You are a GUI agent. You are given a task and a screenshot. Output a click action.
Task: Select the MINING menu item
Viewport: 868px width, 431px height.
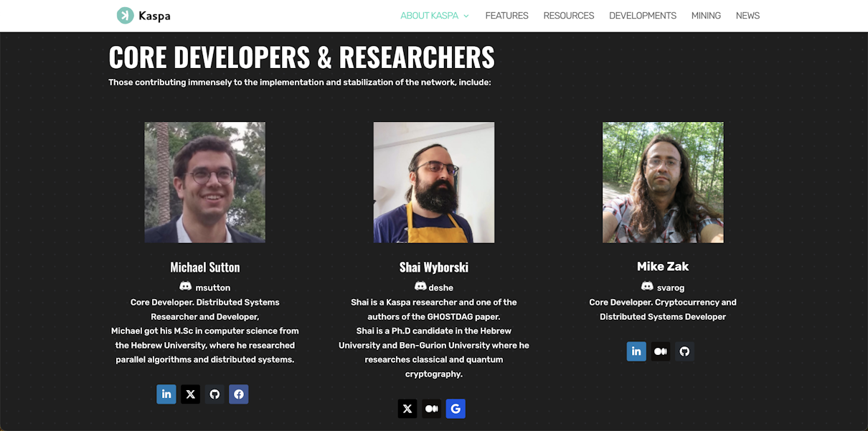click(x=706, y=16)
